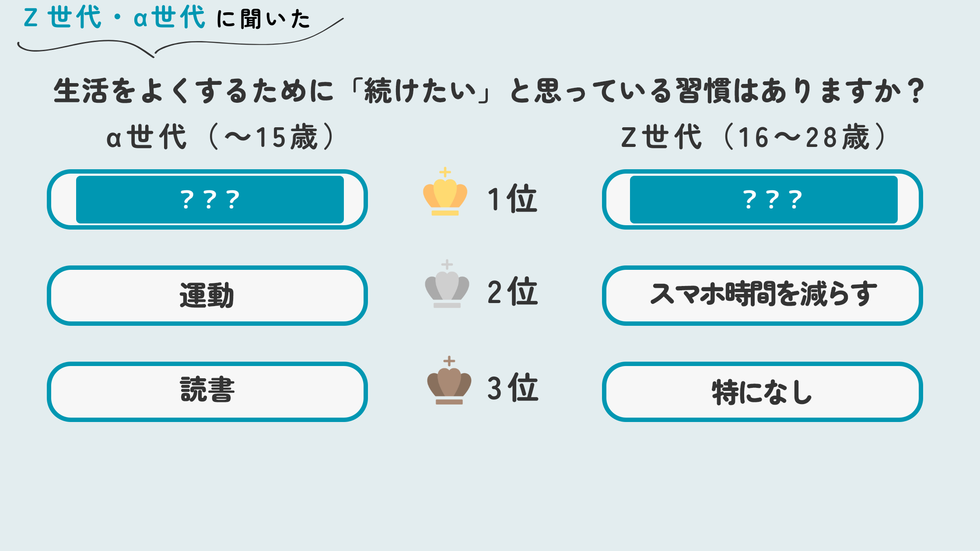Select the 運動 answer box
This screenshot has height=551, width=980.
pos(207,296)
